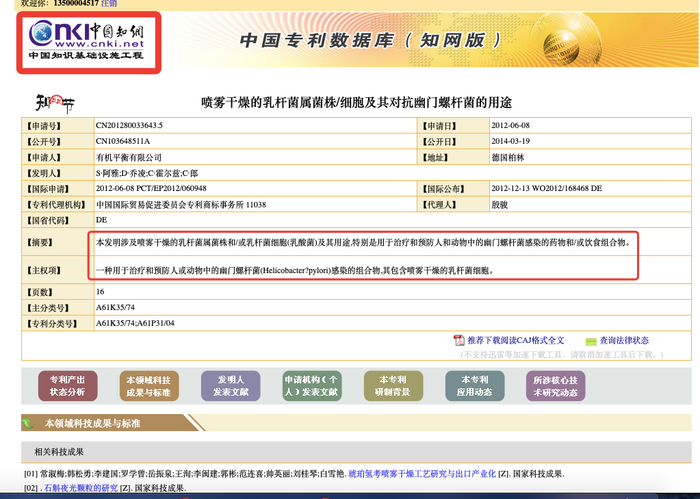This screenshot has width=700, height=499.
Task: Click publication number CN103648511A
Action: [123, 141]
